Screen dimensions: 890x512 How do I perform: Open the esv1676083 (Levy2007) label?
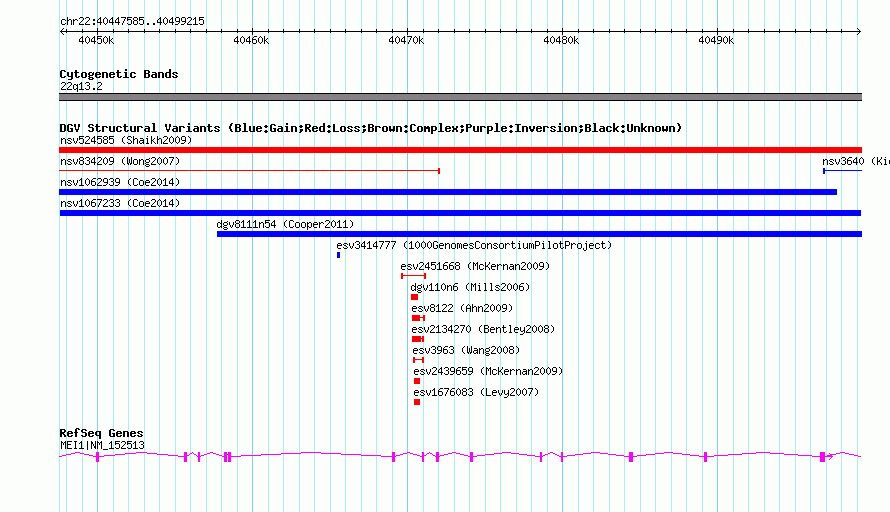point(476,392)
